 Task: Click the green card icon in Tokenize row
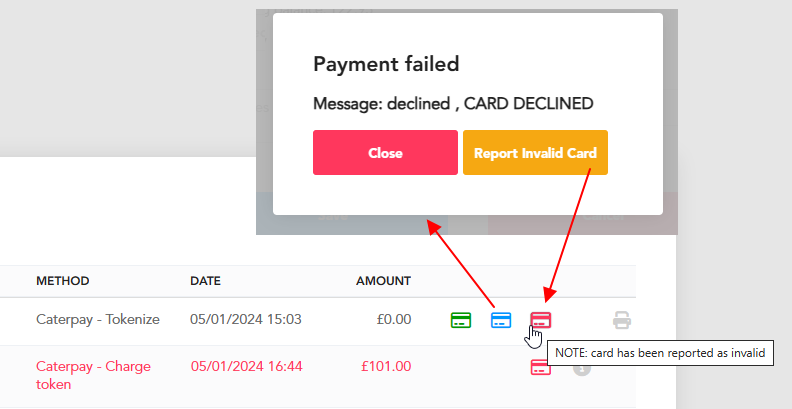pyautogui.click(x=461, y=320)
